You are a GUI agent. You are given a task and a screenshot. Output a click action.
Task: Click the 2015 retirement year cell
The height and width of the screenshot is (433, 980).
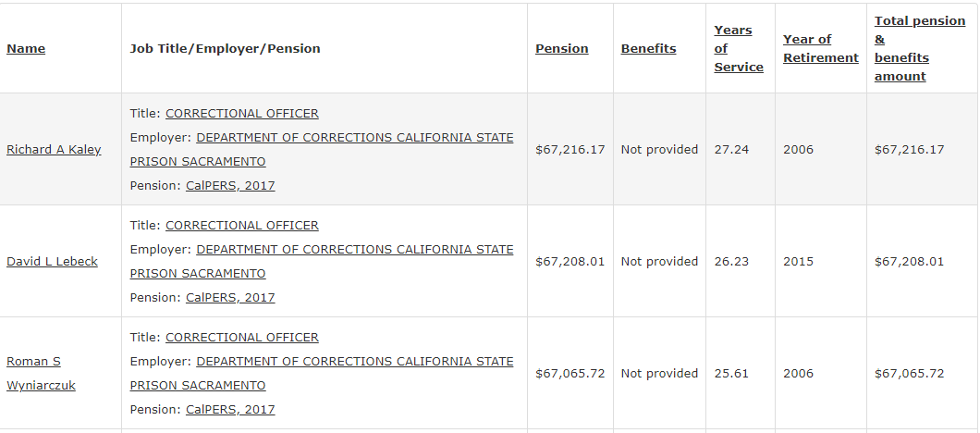tap(798, 262)
